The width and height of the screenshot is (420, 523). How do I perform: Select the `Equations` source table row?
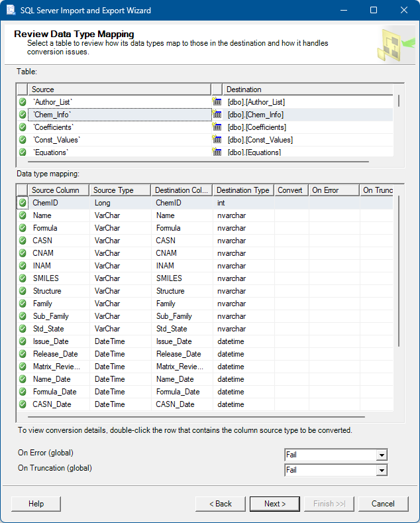click(x=119, y=152)
